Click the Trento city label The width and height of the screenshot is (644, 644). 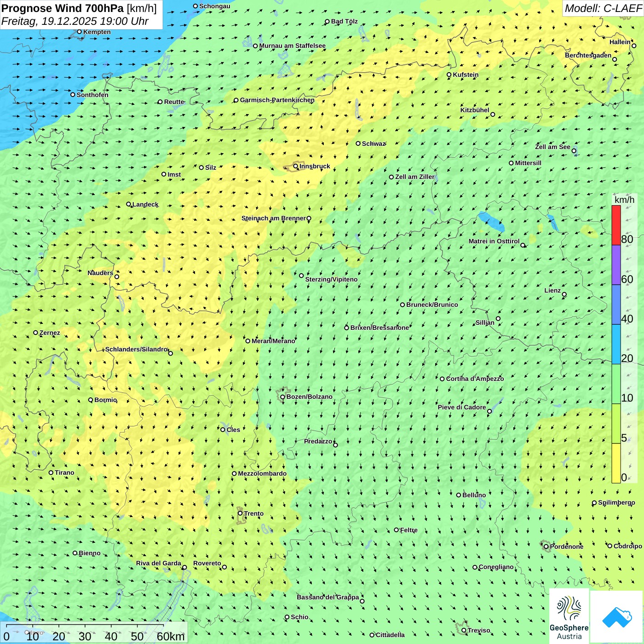pos(253,513)
